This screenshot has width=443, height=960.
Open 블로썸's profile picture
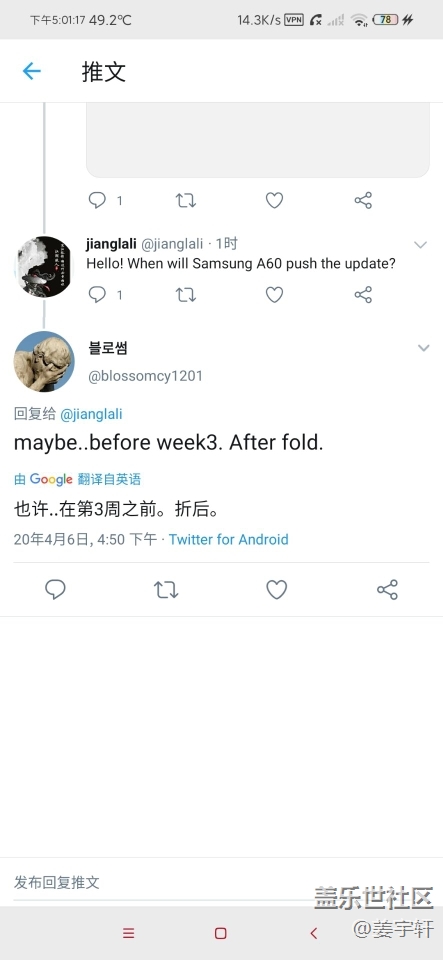tap(43, 361)
